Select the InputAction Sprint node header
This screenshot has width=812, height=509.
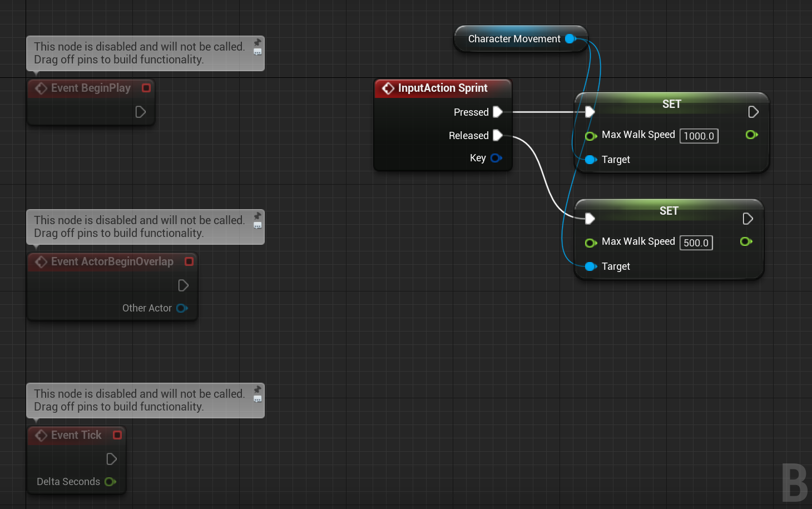[x=442, y=88]
